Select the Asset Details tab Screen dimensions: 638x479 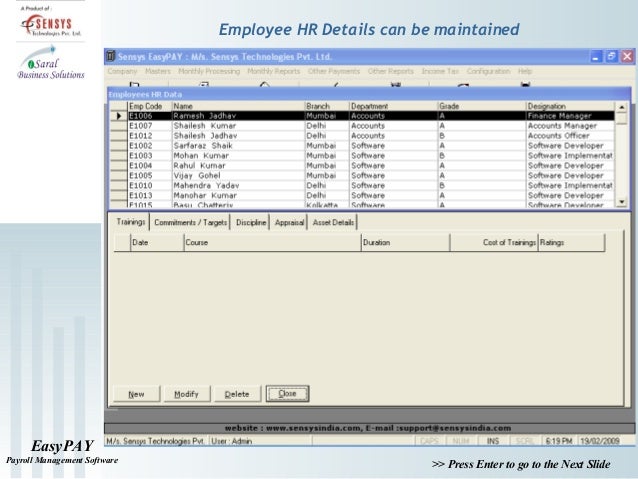coord(333,223)
